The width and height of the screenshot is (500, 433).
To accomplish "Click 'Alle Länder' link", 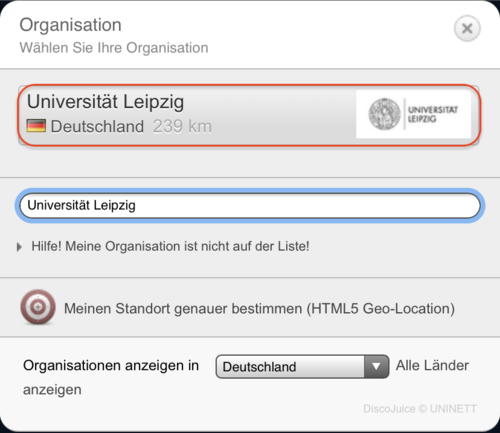I will [432, 365].
